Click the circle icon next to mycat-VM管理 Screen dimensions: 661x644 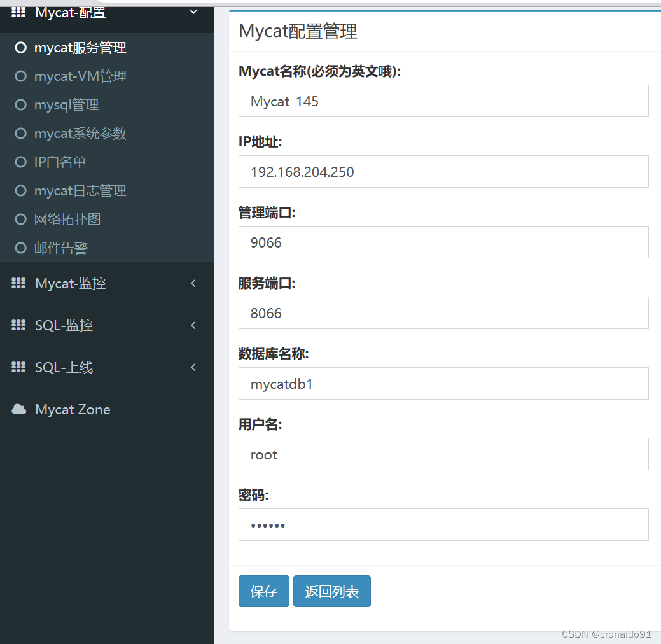[20, 76]
